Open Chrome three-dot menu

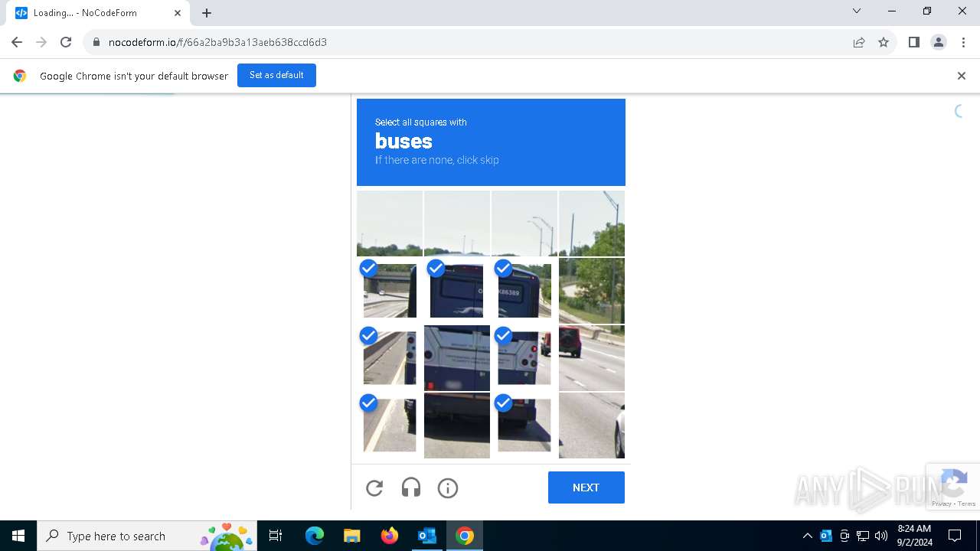[962, 42]
